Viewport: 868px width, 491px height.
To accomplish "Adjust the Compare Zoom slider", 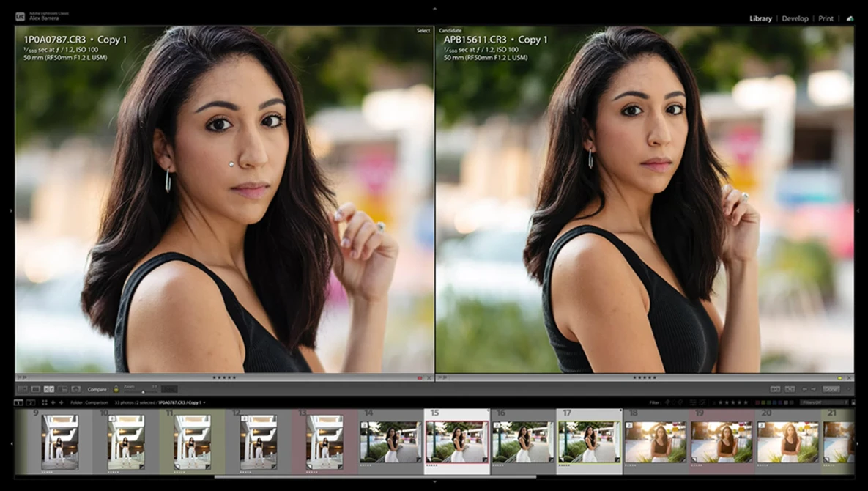I will (x=141, y=391).
